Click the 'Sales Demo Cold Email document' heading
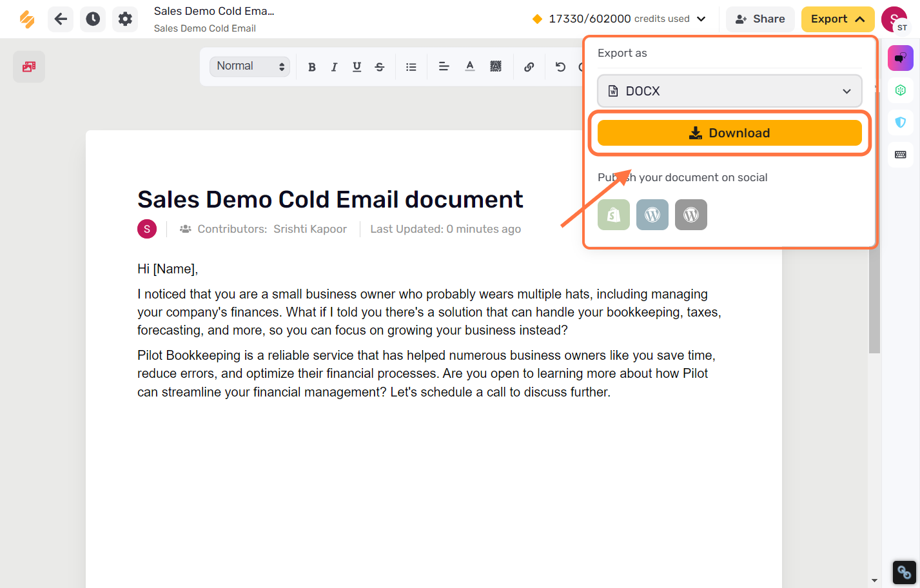The image size is (920, 588). click(330, 199)
